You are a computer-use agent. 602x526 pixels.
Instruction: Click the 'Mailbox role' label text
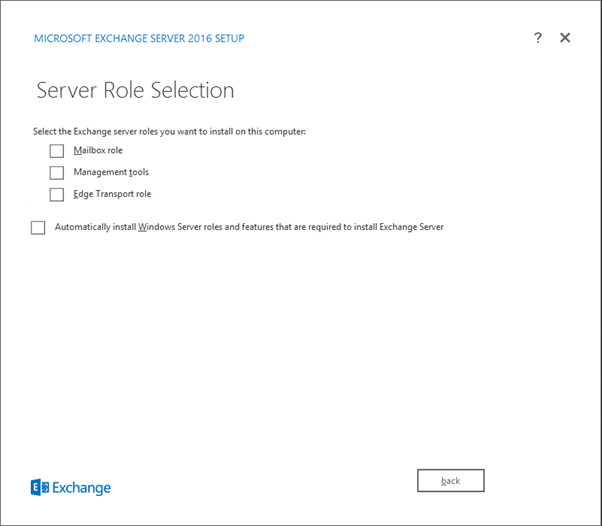[98, 151]
